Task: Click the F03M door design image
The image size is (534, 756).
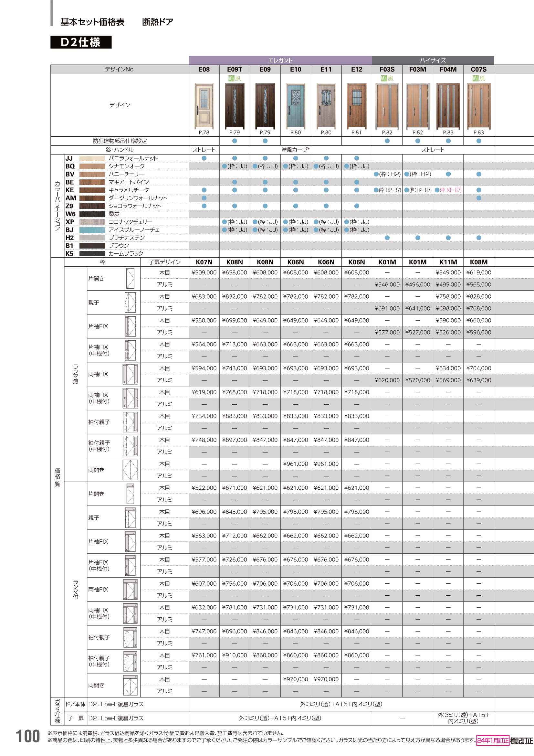Action: click(417, 106)
